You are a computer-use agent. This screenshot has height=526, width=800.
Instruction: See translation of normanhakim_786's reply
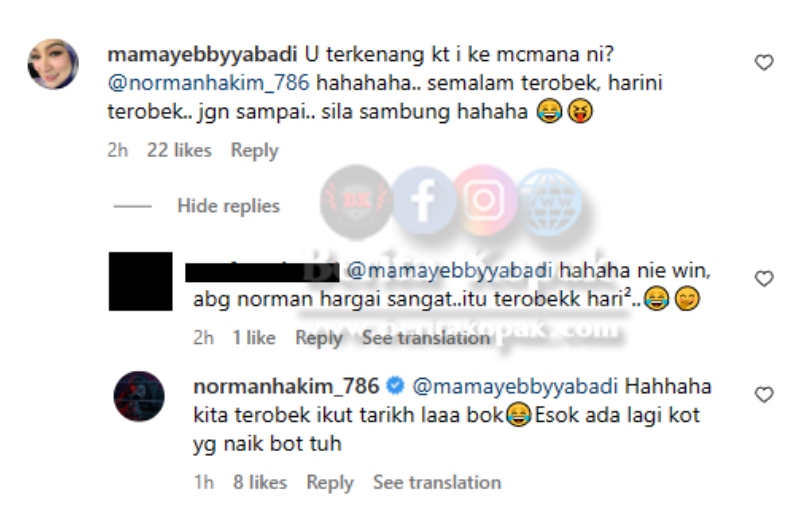437,482
